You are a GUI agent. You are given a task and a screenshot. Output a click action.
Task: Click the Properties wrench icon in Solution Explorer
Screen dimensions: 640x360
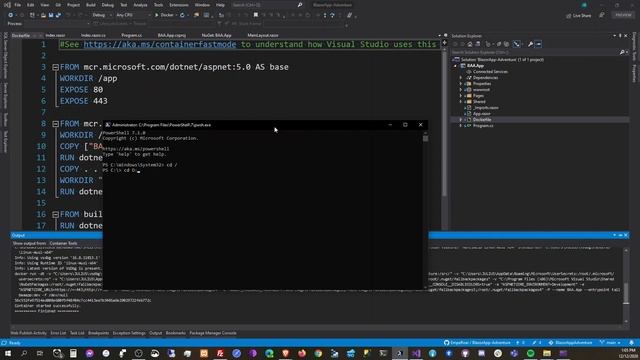(530, 44)
